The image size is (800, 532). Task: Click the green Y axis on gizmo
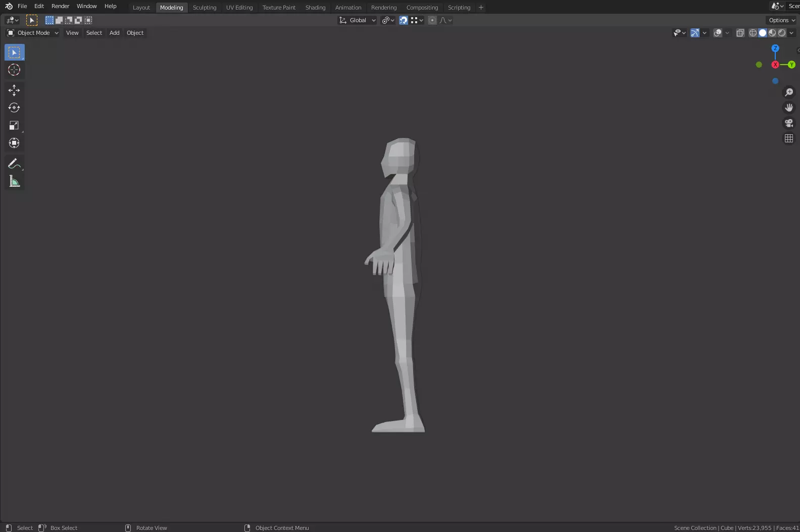(791, 65)
